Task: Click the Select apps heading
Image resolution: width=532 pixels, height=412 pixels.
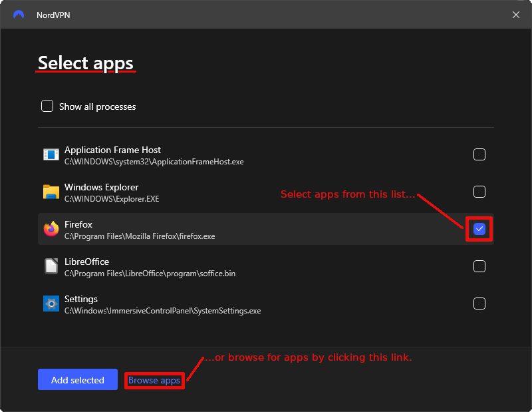Action: [x=86, y=63]
